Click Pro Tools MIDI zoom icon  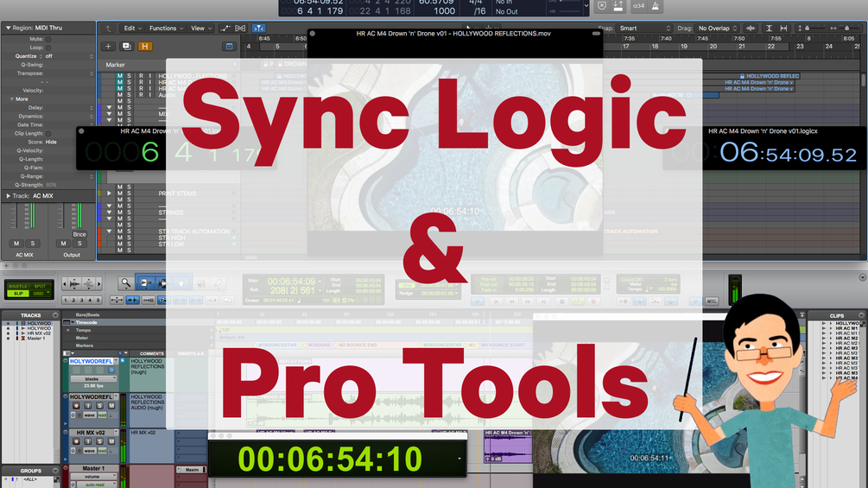point(89,284)
